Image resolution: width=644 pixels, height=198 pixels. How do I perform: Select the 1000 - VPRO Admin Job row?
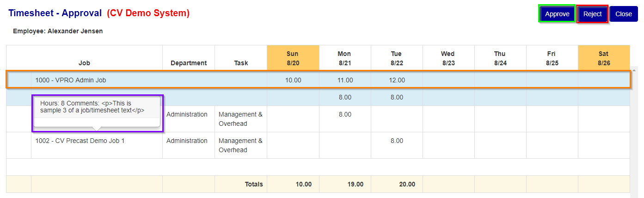(319, 80)
